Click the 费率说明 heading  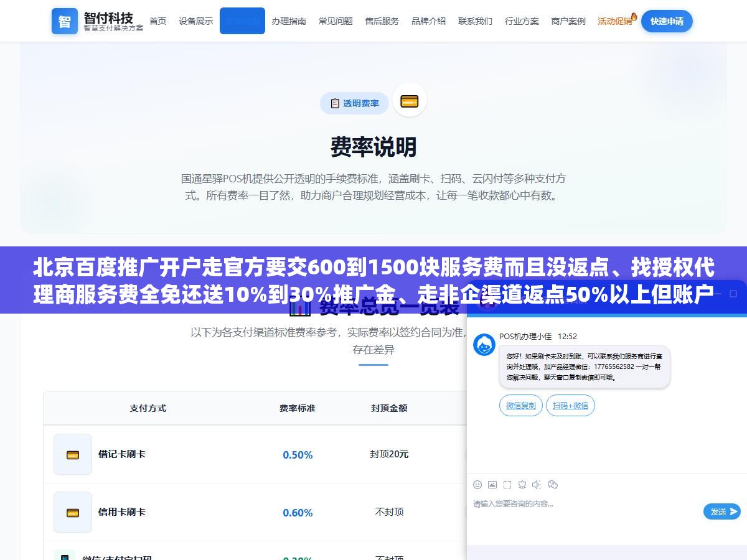click(x=374, y=147)
